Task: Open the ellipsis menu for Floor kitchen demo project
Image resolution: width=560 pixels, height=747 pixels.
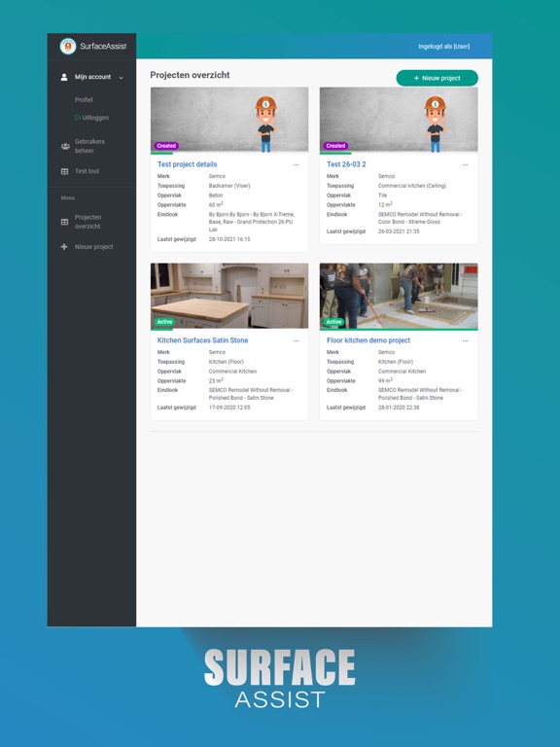Action: [466, 341]
